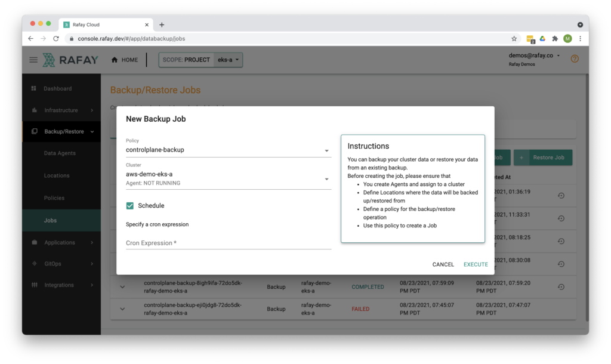Viewport: 611px width, 364px height.
Task: Click the browser address bar URL
Action: (131, 39)
